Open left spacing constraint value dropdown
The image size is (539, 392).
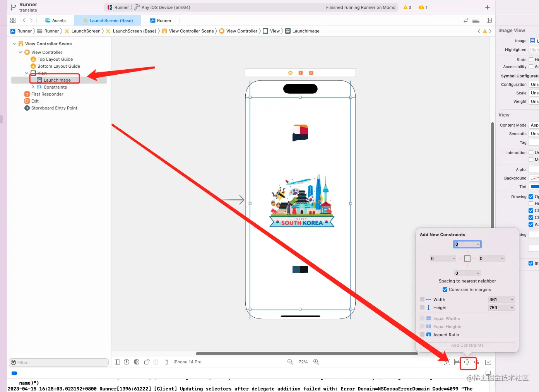pos(453,258)
